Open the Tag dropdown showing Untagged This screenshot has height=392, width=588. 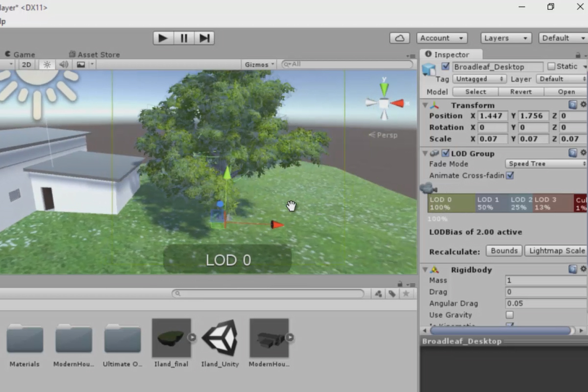pos(479,79)
